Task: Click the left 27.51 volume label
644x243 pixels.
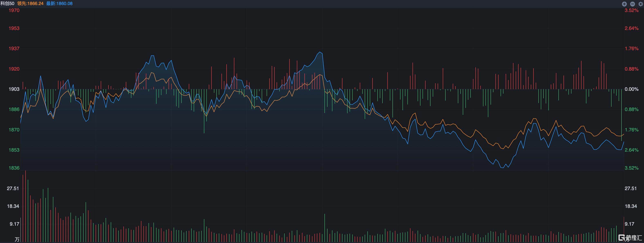Action: click(13, 188)
